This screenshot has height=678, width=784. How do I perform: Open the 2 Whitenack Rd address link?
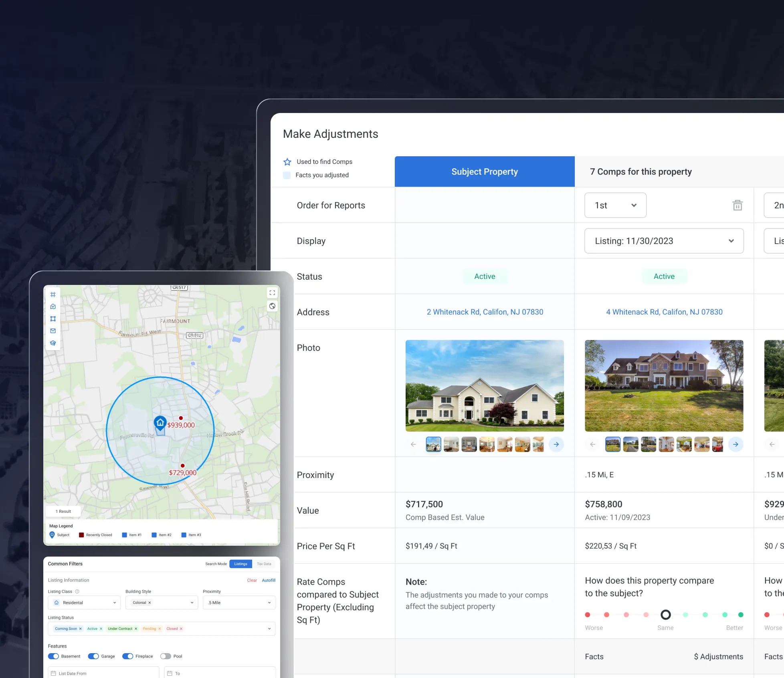(x=485, y=312)
